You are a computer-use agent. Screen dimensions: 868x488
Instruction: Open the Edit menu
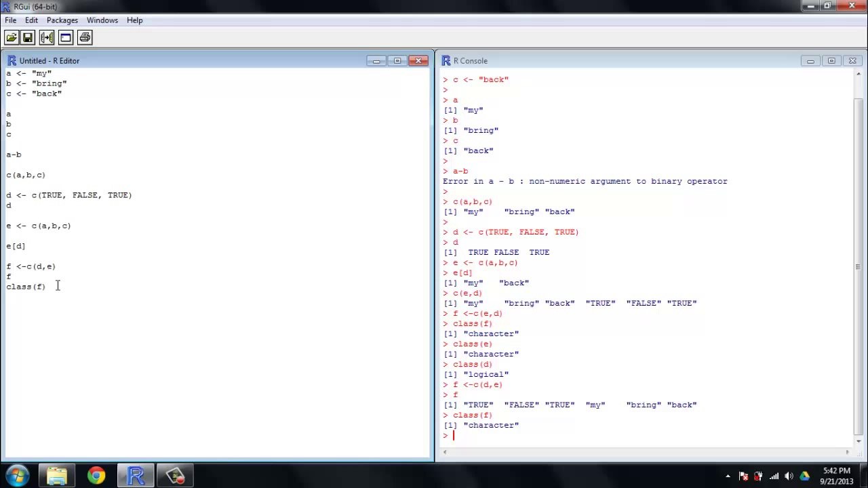[31, 20]
